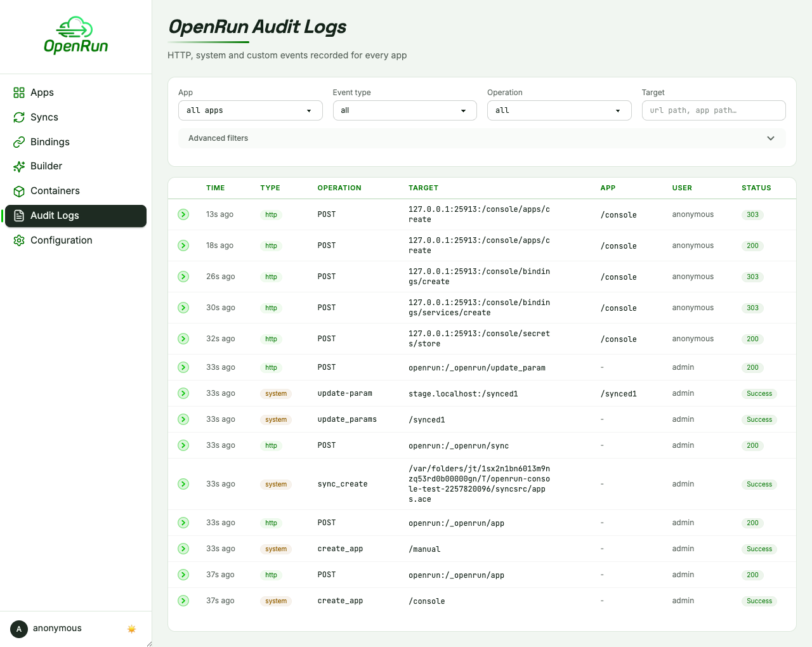Expand the 30s ago services/create row

pos(183,308)
